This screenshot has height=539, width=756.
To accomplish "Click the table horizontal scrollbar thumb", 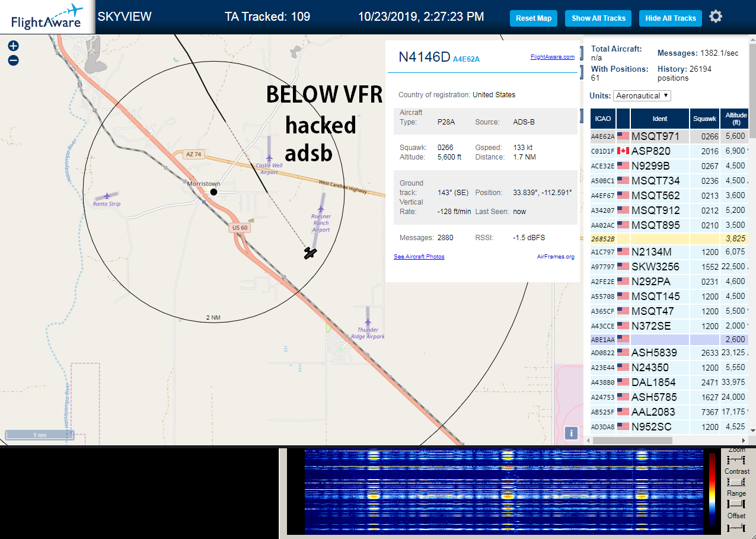I will 632,441.
